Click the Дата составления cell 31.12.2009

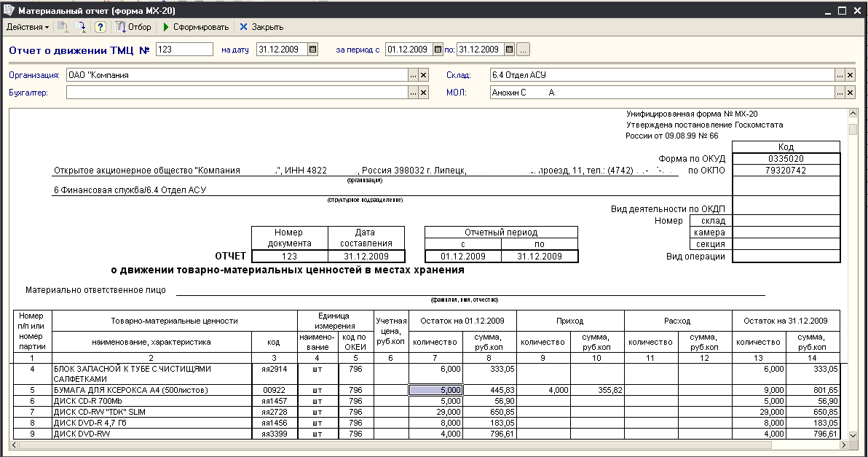pos(366,257)
